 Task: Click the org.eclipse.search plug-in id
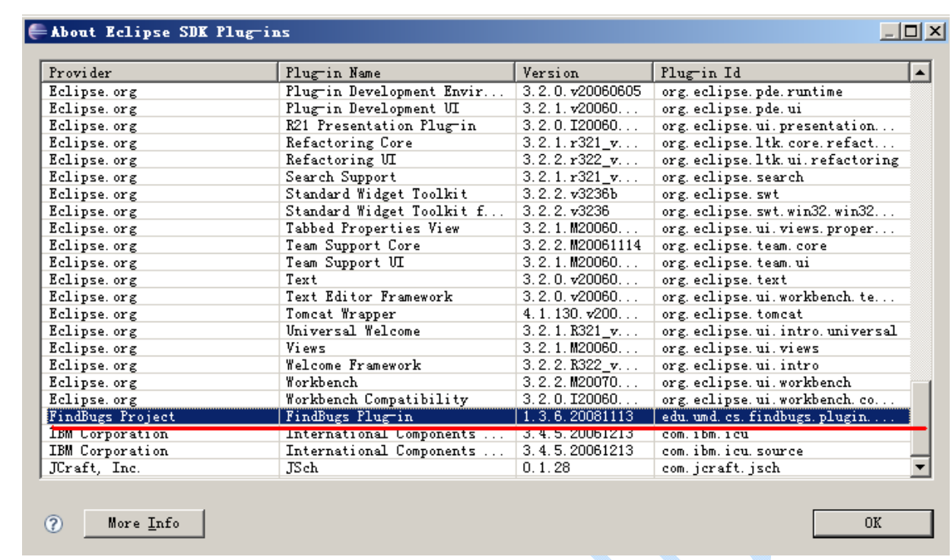(732, 177)
